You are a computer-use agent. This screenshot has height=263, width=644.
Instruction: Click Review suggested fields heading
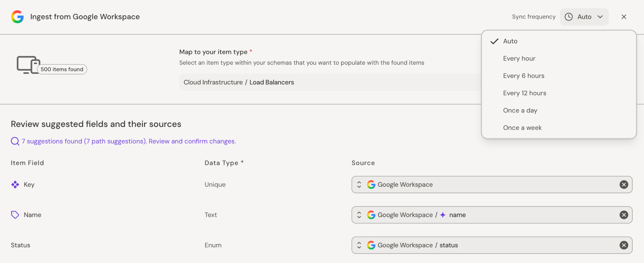click(x=96, y=124)
